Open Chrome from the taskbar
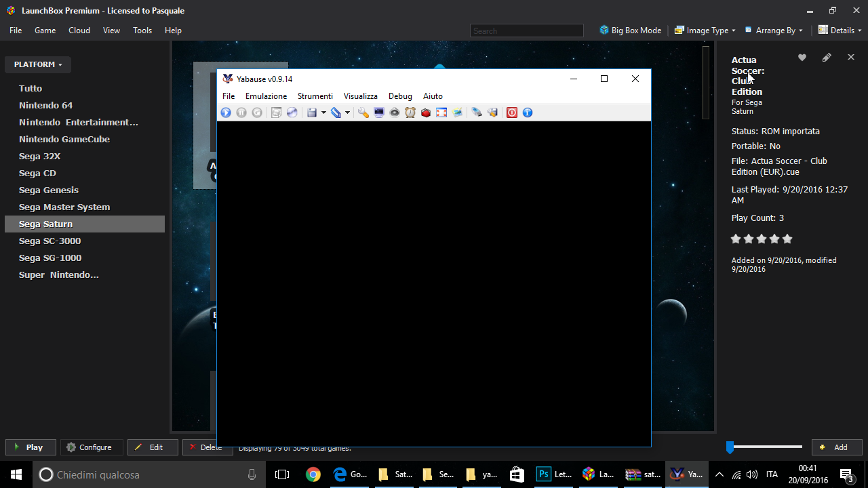868x488 pixels. point(313,474)
